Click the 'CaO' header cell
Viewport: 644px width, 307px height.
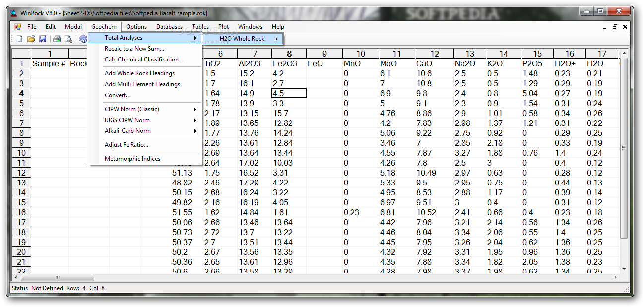pos(434,63)
